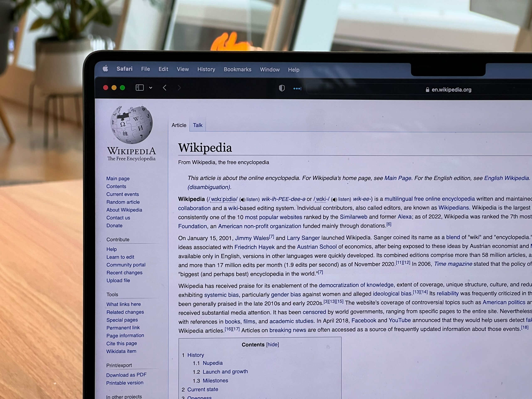The height and width of the screenshot is (399, 532).
Task: Click the Safari browser icon in menu bar
Action: (x=125, y=70)
